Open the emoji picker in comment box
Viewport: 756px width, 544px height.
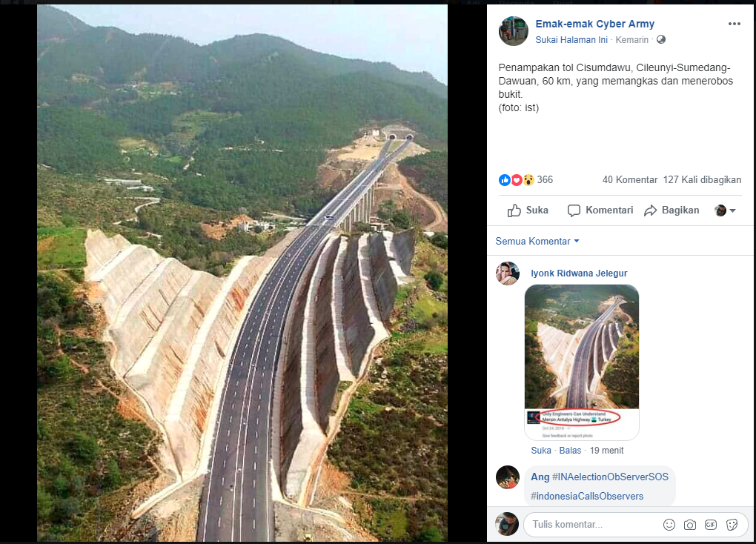[x=669, y=525]
